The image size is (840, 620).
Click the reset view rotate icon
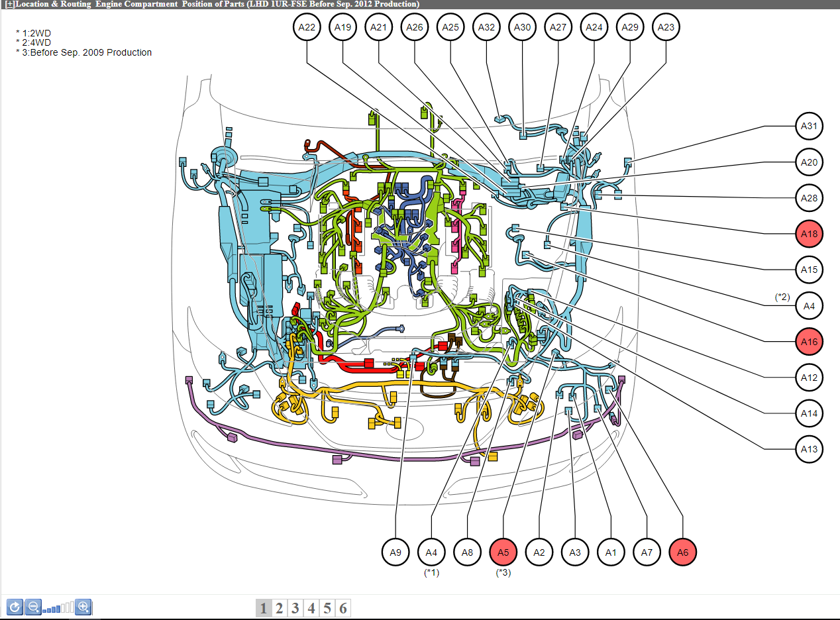pyautogui.click(x=15, y=607)
